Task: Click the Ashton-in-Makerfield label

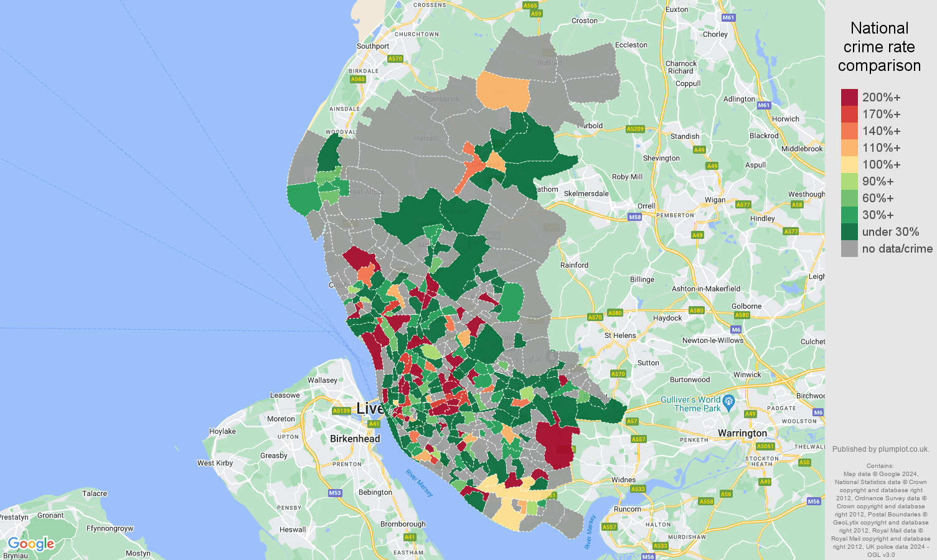Action: [x=706, y=289]
